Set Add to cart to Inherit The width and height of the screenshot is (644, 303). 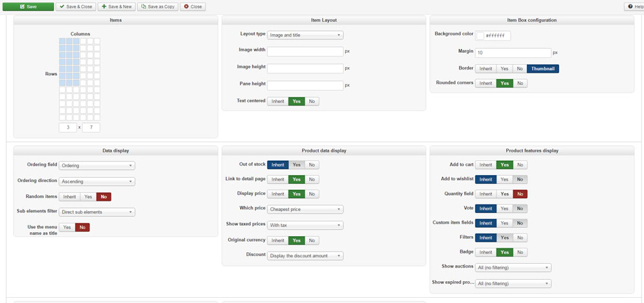click(486, 165)
